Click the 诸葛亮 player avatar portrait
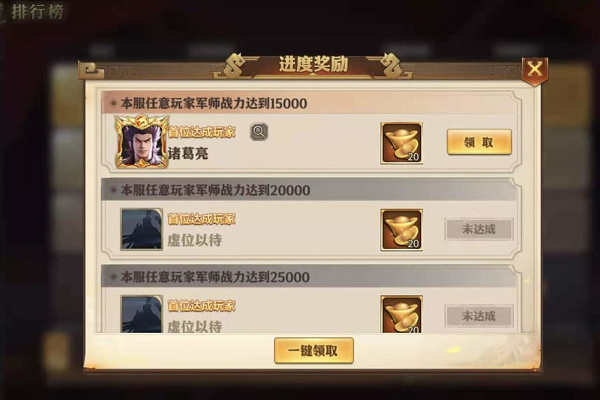 (x=142, y=142)
